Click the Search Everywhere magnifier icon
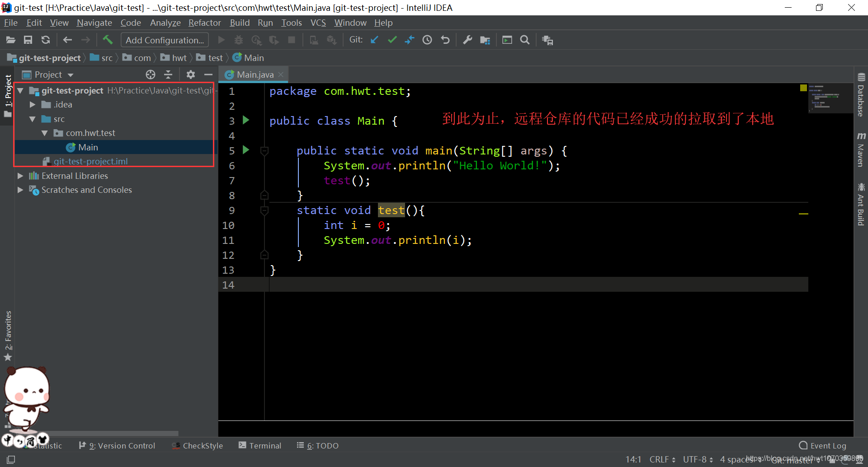Viewport: 868px width, 467px height. (x=525, y=40)
